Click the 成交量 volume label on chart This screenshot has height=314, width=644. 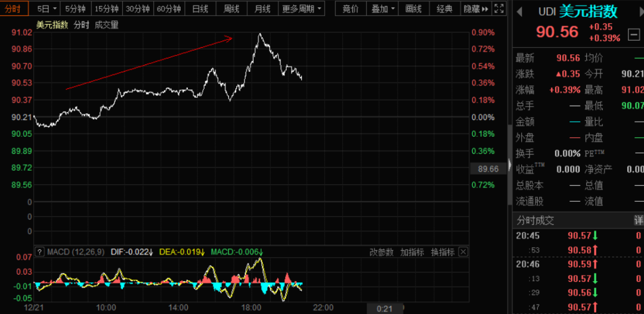(x=107, y=24)
